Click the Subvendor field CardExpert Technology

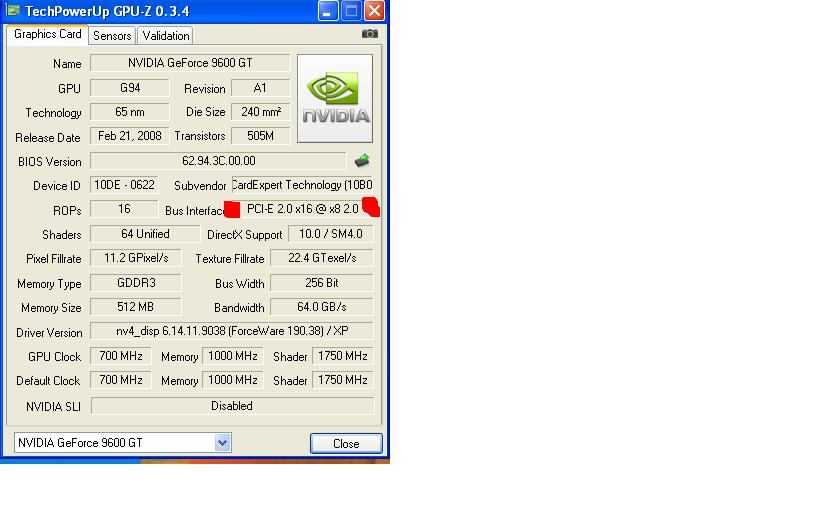(302, 185)
